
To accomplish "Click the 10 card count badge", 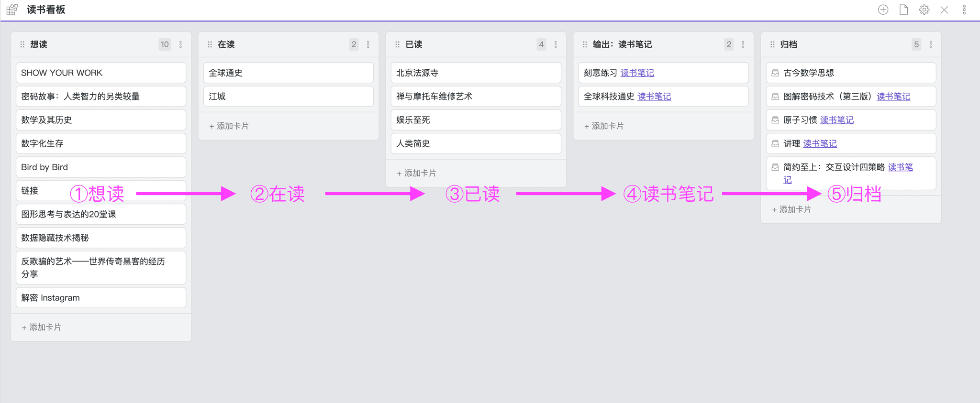I will pos(165,44).
